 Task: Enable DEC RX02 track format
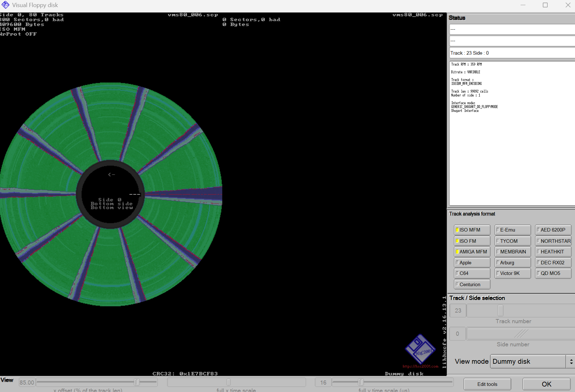[x=553, y=263]
